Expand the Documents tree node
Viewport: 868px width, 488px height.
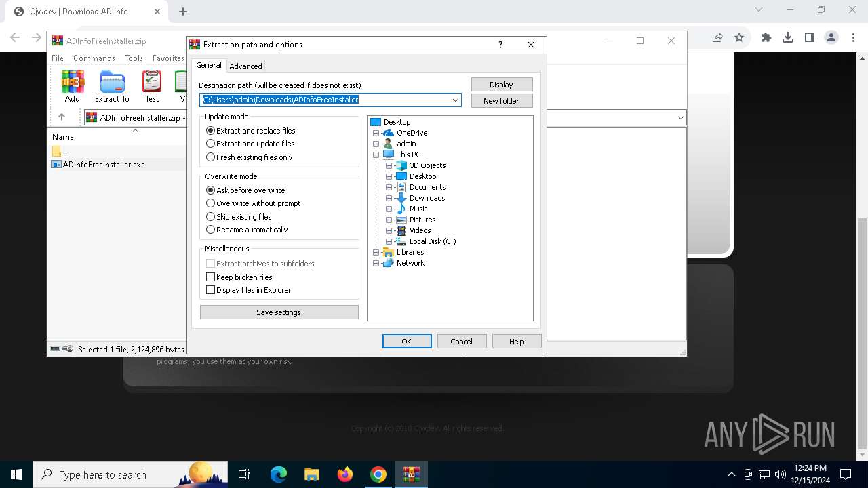pyautogui.click(x=389, y=187)
